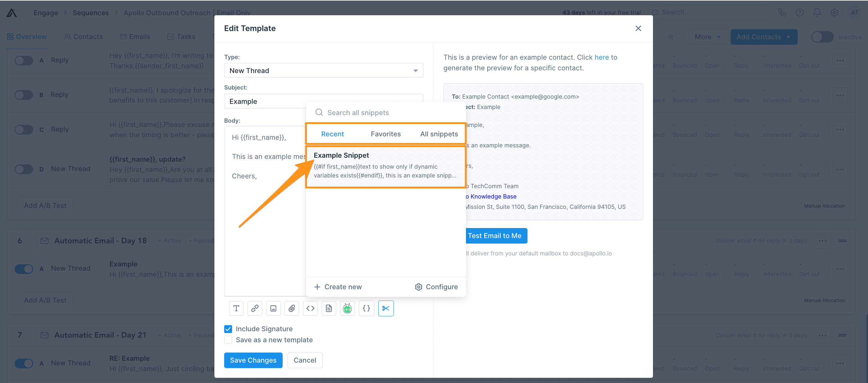Open notifications bell icon
This screenshot has height=383, width=868.
pos(817,12)
